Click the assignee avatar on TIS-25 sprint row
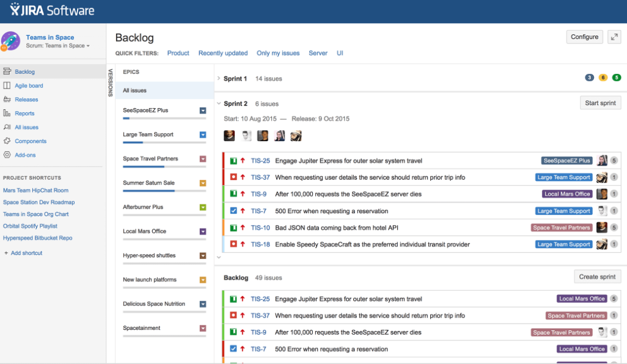This screenshot has height=364, width=627. pos(602,161)
